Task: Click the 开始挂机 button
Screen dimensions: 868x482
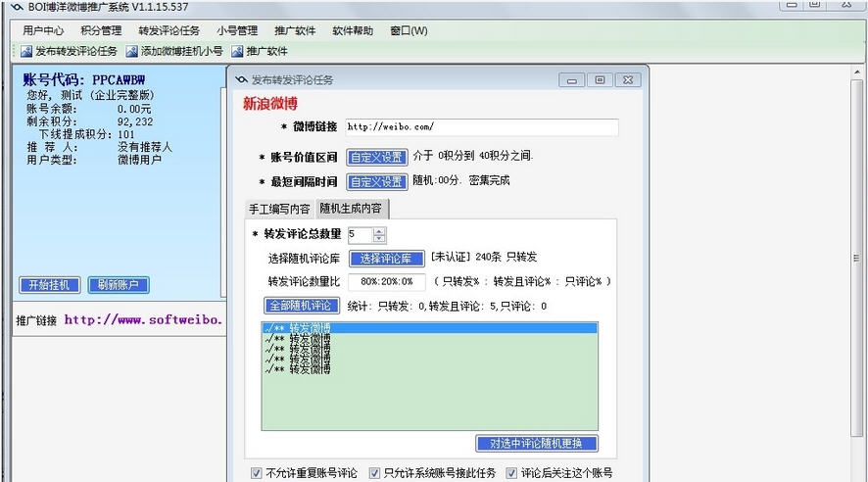Action: tap(50, 285)
